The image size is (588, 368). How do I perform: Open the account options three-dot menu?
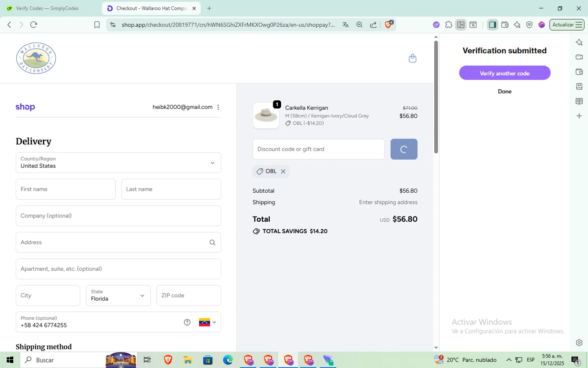pyautogui.click(x=218, y=107)
